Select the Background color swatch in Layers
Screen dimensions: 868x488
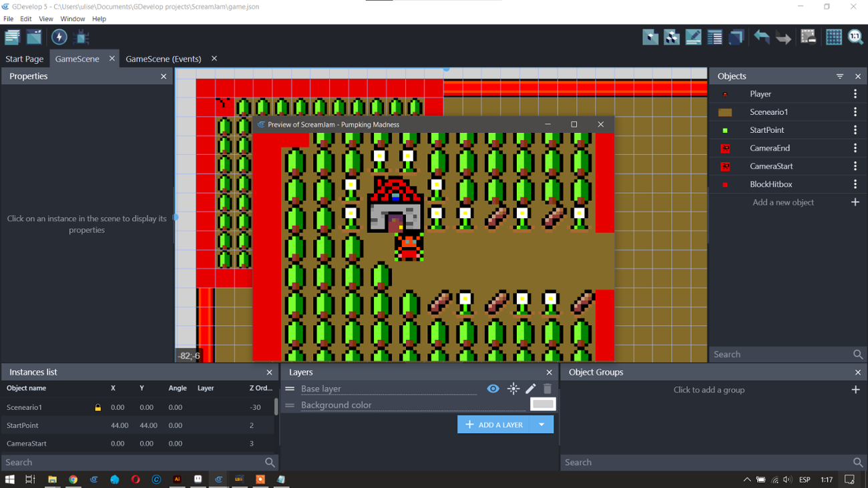tap(543, 403)
